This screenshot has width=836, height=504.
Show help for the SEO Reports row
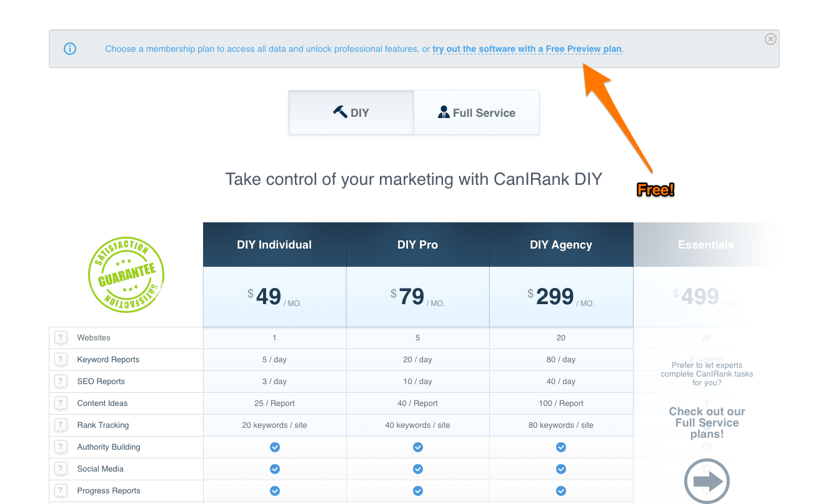tap(61, 382)
